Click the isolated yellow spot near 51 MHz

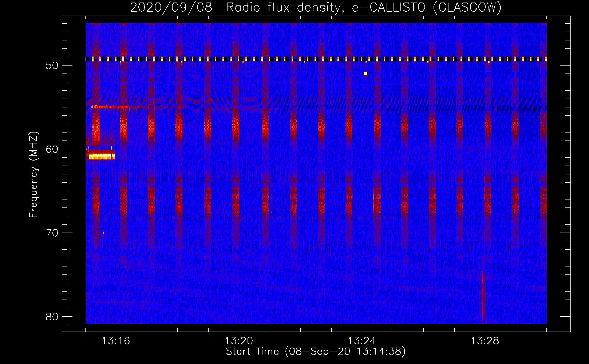pos(365,74)
